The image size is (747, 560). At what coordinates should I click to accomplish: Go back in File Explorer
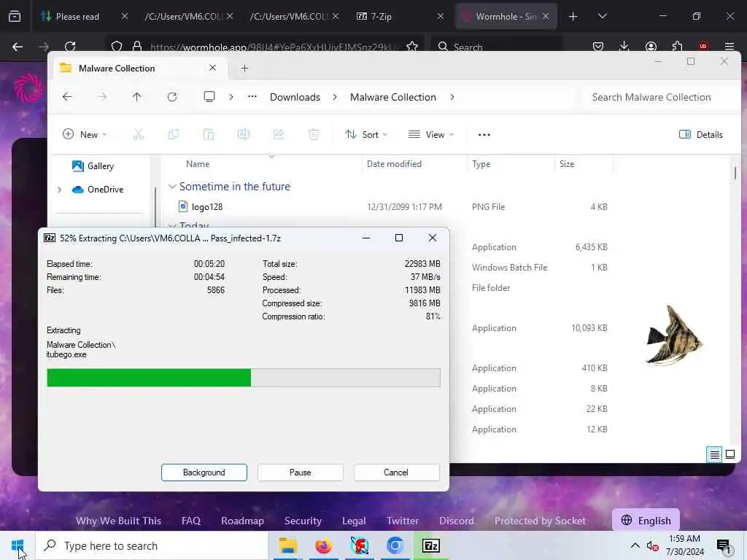(x=67, y=97)
